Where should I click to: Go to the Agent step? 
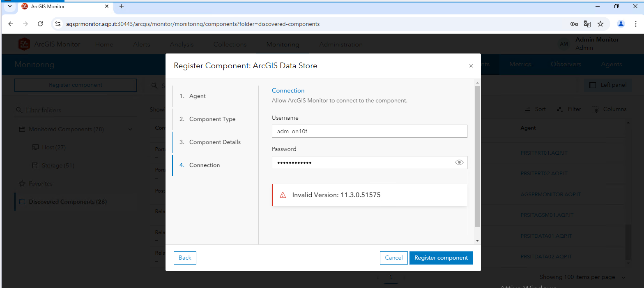click(197, 96)
